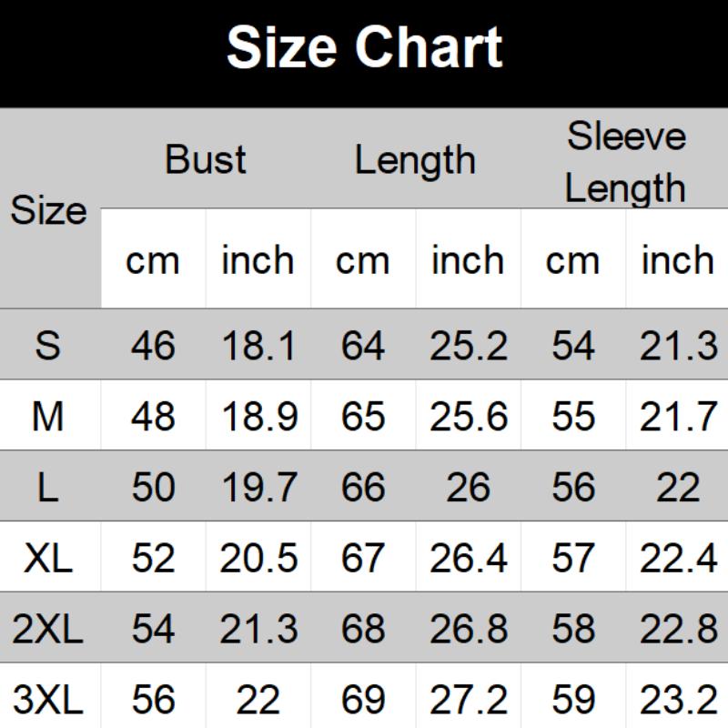This screenshot has width=728, height=728.
Task: Click the 69 length cm value
Action: (363, 700)
